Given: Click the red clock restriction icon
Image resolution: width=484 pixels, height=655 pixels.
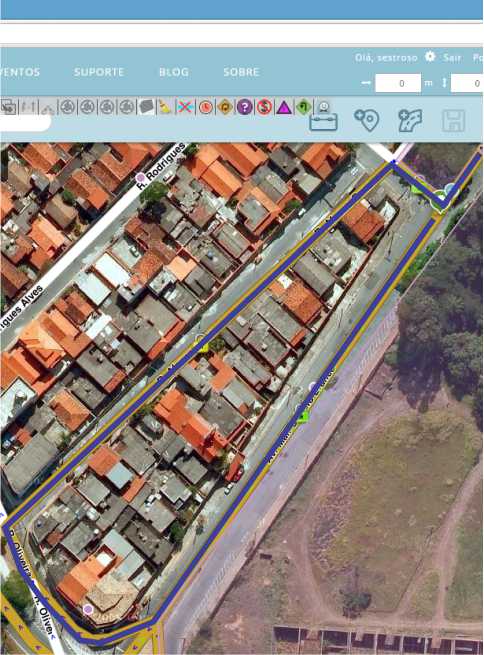Looking at the screenshot, I should click(205, 107).
